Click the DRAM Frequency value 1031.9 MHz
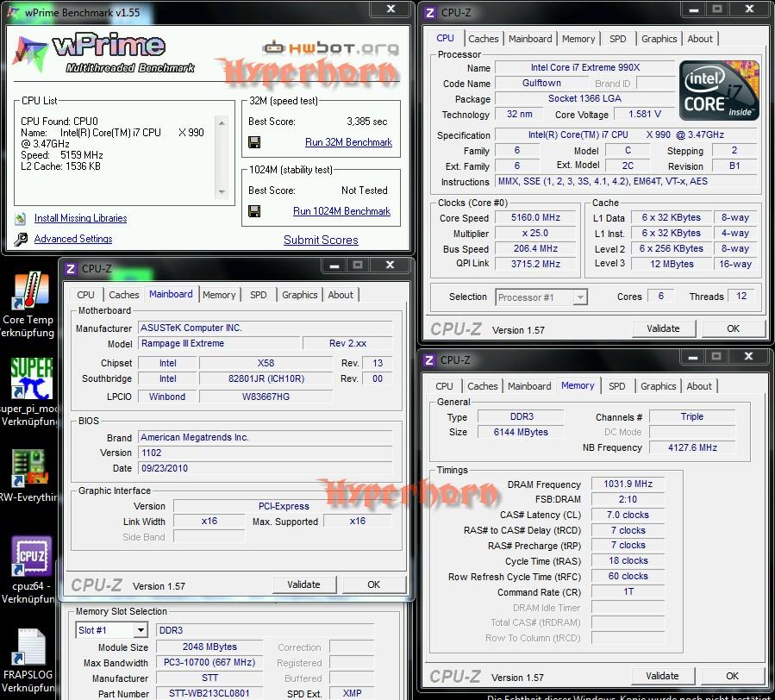The height and width of the screenshot is (700, 775). (628, 484)
